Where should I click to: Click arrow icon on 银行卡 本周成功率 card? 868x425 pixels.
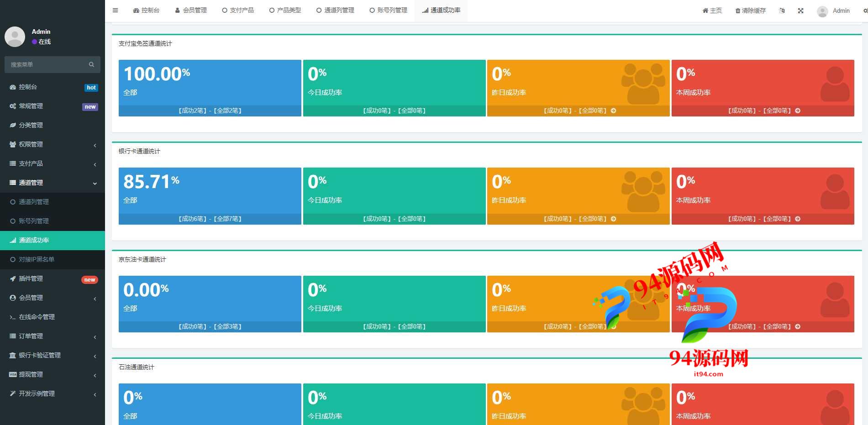pyautogui.click(x=798, y=219)
